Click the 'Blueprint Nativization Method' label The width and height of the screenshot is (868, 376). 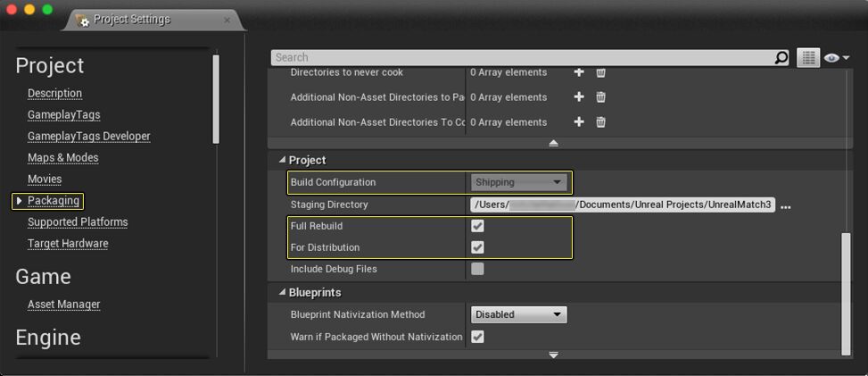(358, 314)
